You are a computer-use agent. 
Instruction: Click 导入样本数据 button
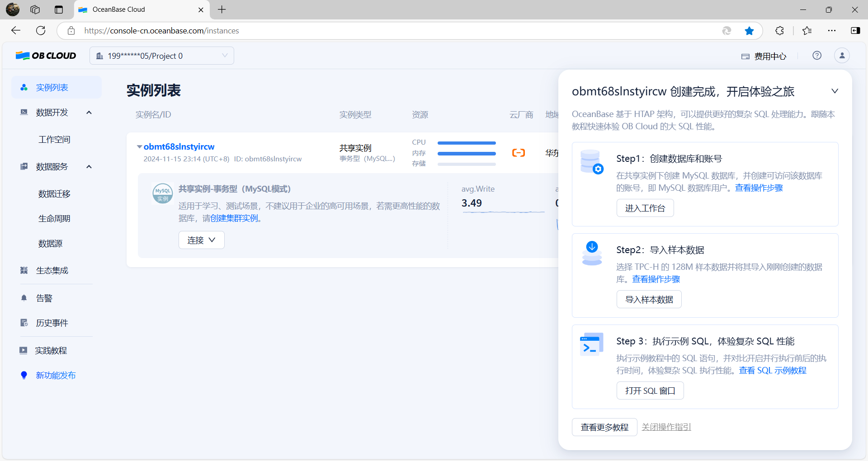649,299
